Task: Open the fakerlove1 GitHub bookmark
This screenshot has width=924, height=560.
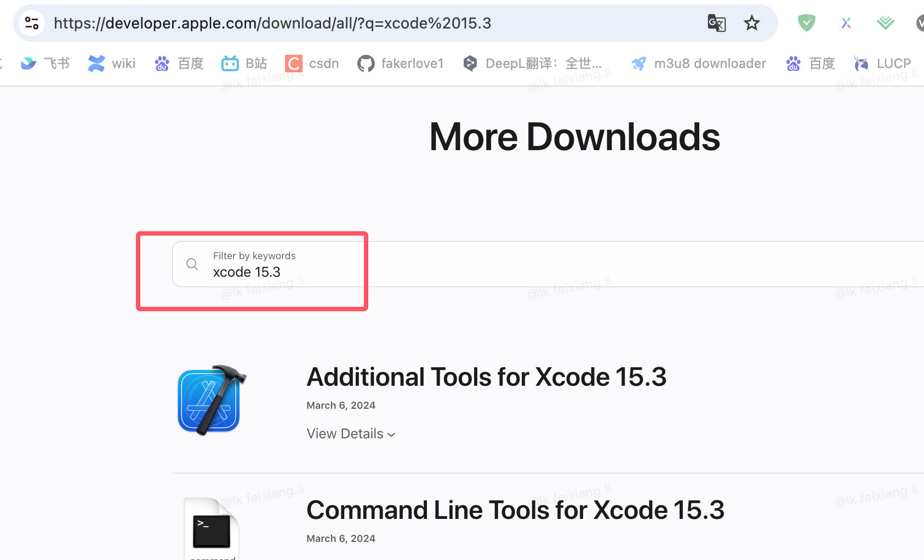Action: click(x=400, y=64)
